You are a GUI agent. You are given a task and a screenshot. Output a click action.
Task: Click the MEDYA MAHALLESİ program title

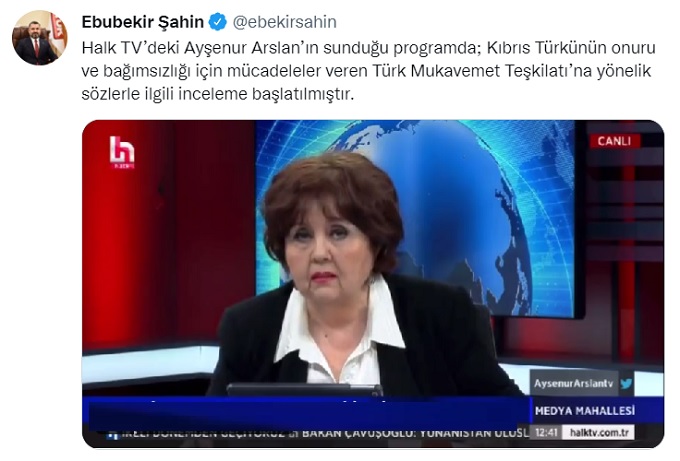coord(585,411)
